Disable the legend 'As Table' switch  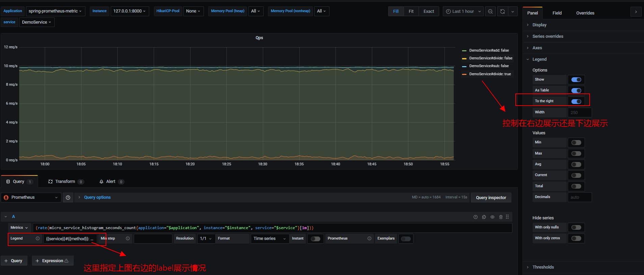(x=576, y=90)
